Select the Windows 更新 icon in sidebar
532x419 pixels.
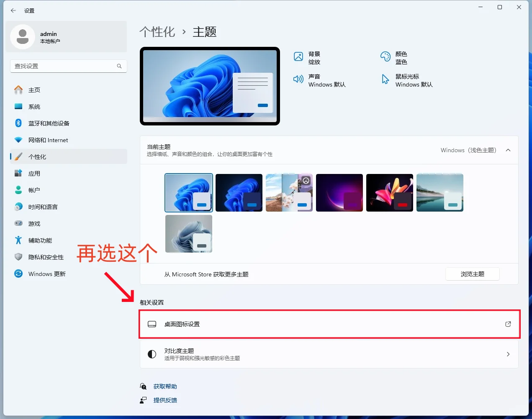[18, 273]
